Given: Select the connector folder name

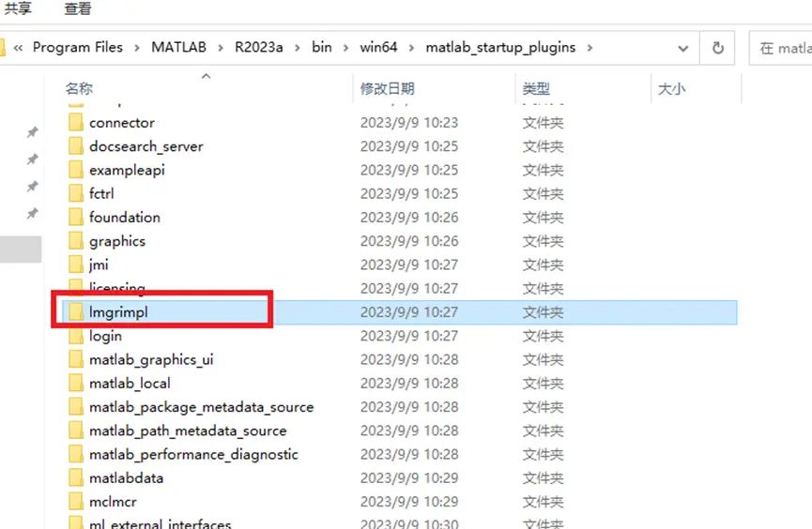Looking at the screenshot, I should pos(122,123).
